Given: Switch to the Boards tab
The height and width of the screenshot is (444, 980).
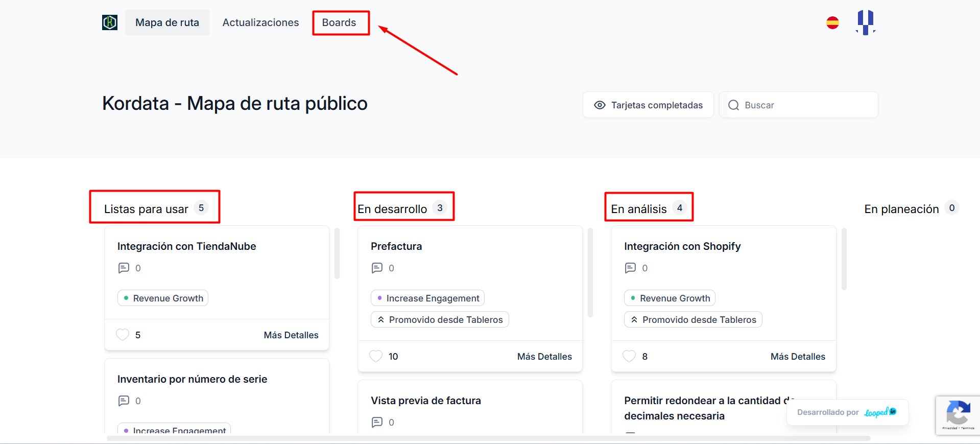Looking at the screenshot, I should (339, 23).
